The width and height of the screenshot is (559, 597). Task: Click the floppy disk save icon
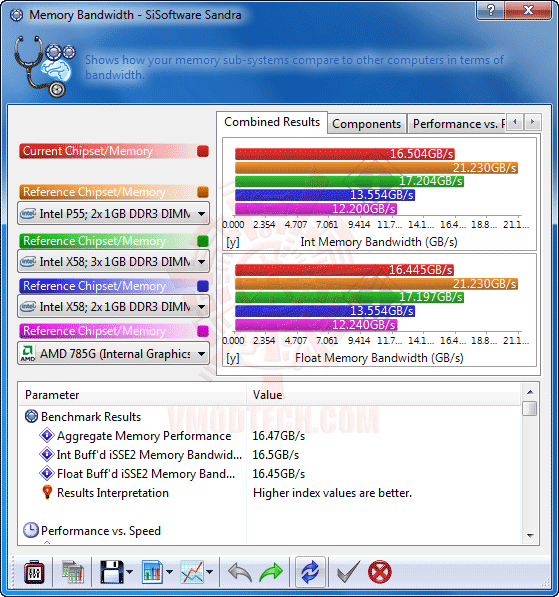pos(112,572)
